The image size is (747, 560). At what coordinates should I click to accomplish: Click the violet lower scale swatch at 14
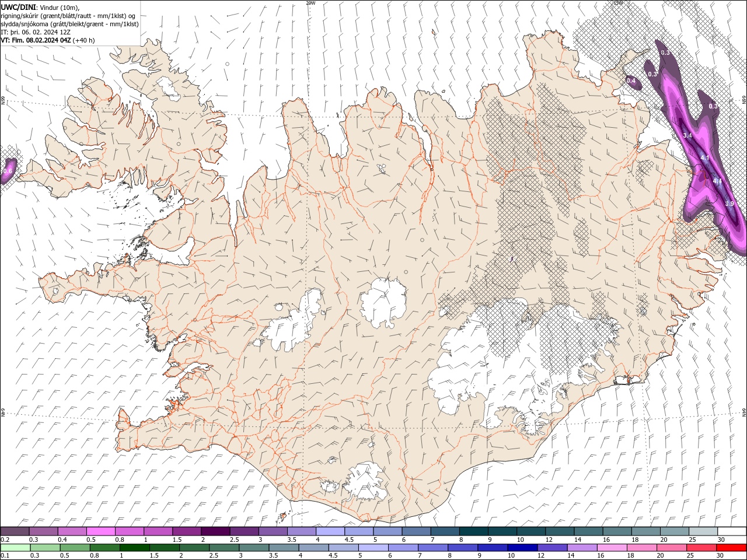582,548
